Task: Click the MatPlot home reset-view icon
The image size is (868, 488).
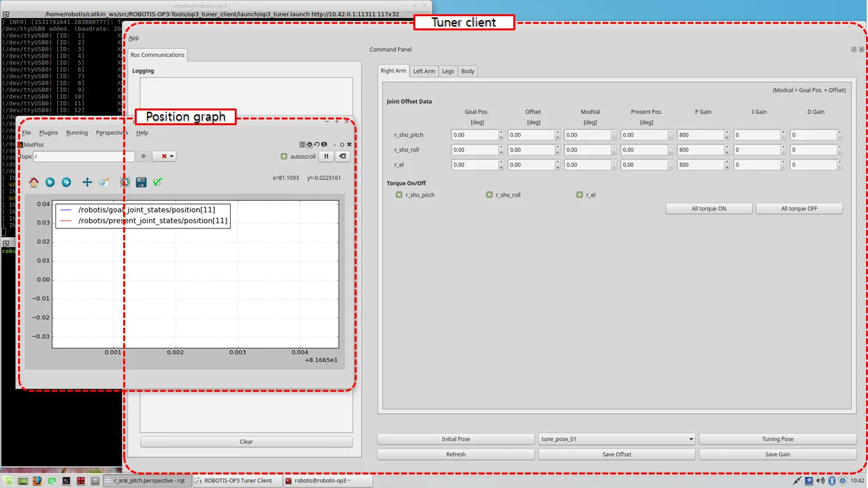Action: pos(34,183)
